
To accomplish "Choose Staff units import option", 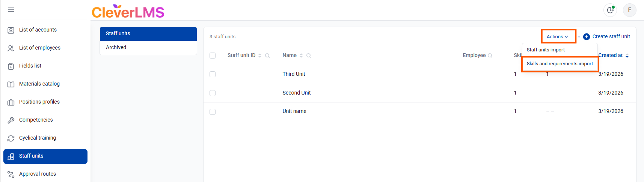I will (546, 50).
